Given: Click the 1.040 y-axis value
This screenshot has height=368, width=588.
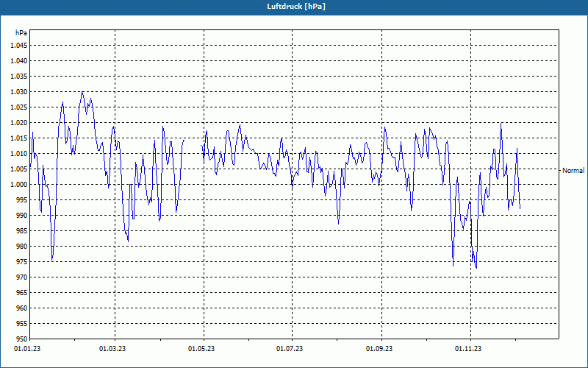Looking at the screenshot, I should tap(19, 61).
